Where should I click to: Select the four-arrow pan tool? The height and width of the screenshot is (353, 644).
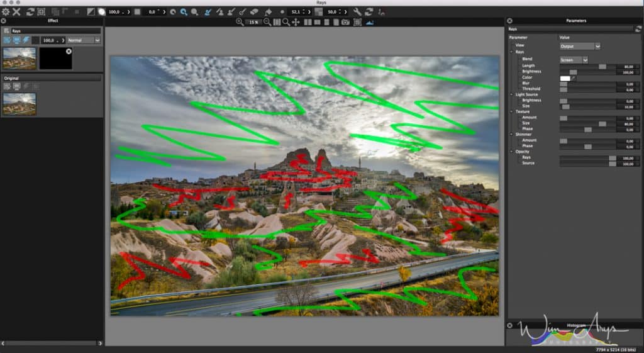tap(296, 22)
